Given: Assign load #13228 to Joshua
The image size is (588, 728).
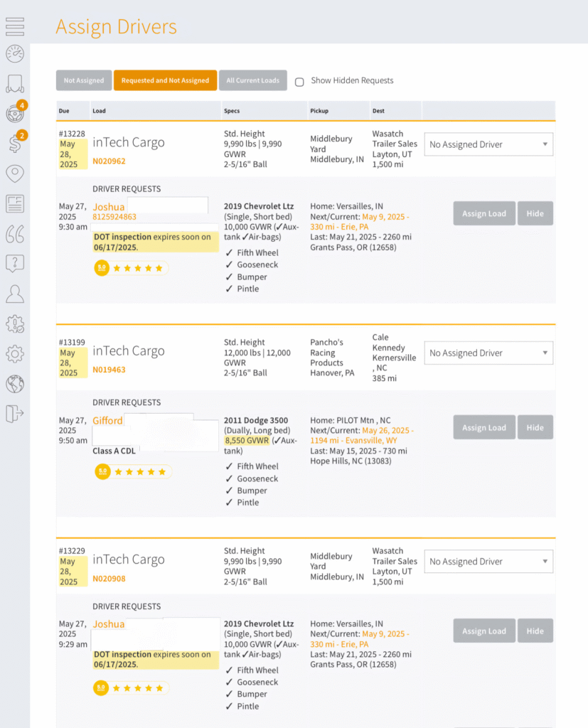Looking at the screenshot, I should pyautogui.click(x=484, y=213).
